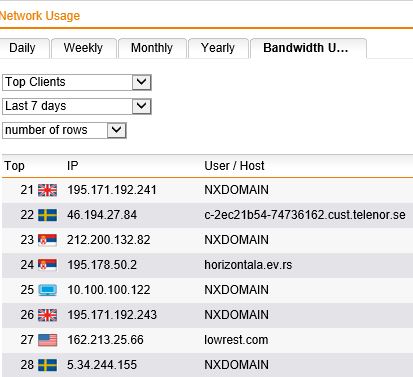The height and width of the screenshot is (377, 413).
Task: Sort by the Top column header
Action: (x=14, y=166)
